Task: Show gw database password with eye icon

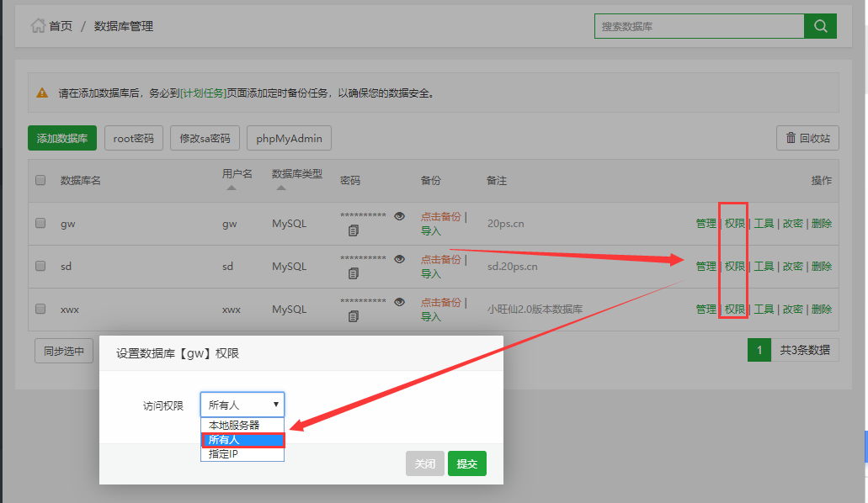Action: [399, 216]
